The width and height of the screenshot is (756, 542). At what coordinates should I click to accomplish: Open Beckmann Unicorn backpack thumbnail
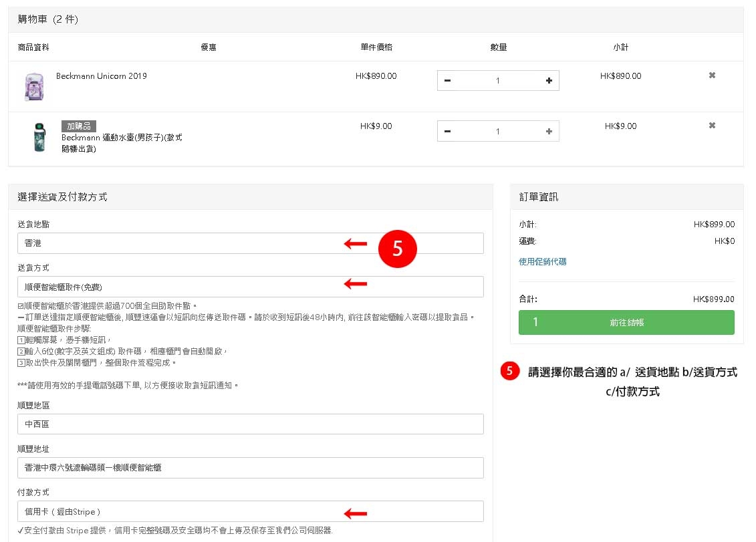[34, 87]
